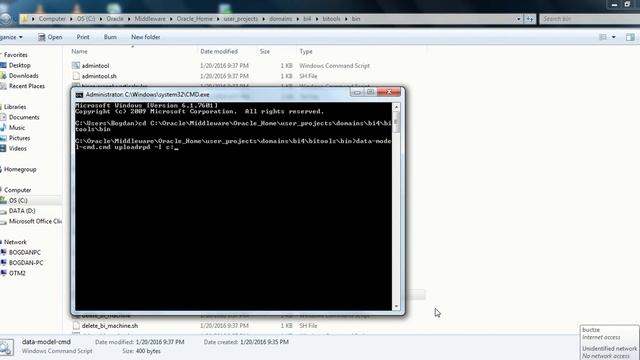Open Desktop in navigation pane
Image resolution: width=640 pixels, height=360 pixels.
(19, 65)
